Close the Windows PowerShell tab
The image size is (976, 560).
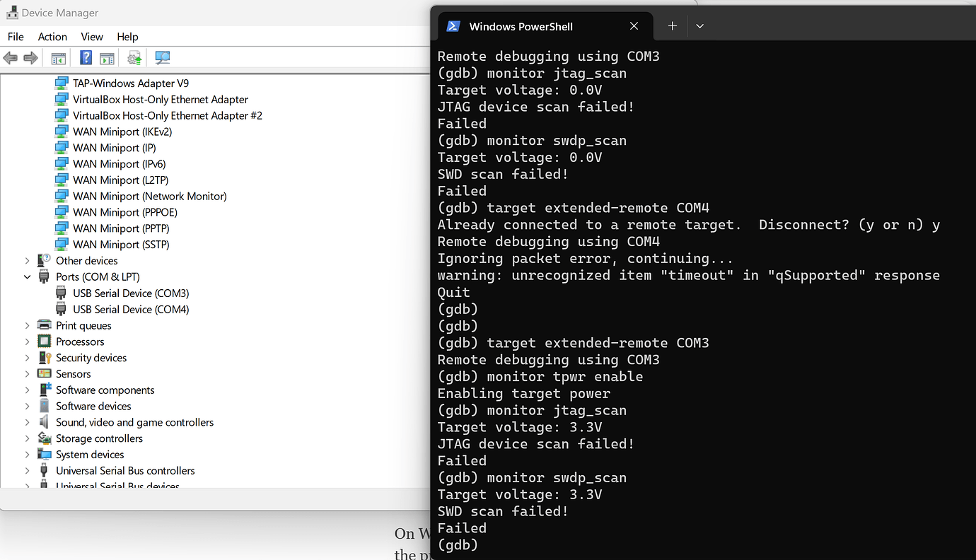634,26
